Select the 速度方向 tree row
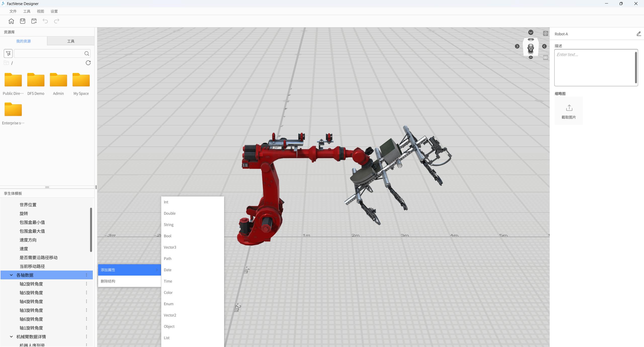 [x=47, y=240]
